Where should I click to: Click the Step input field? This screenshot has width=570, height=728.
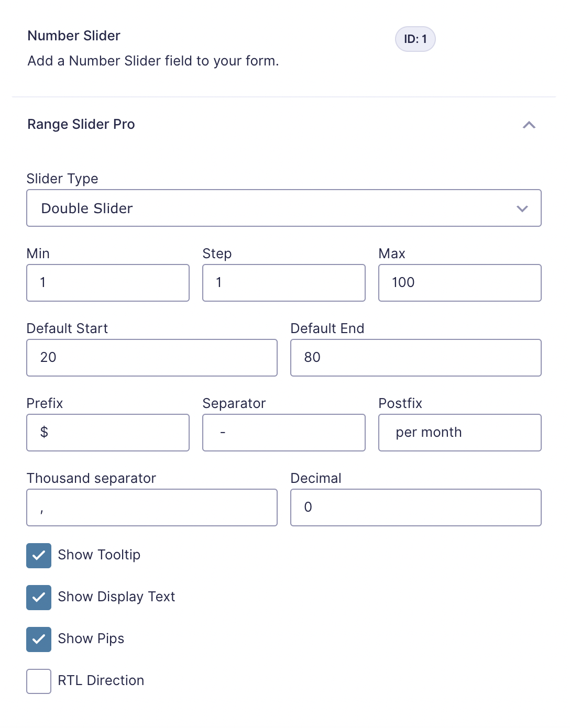click(284, 283)
